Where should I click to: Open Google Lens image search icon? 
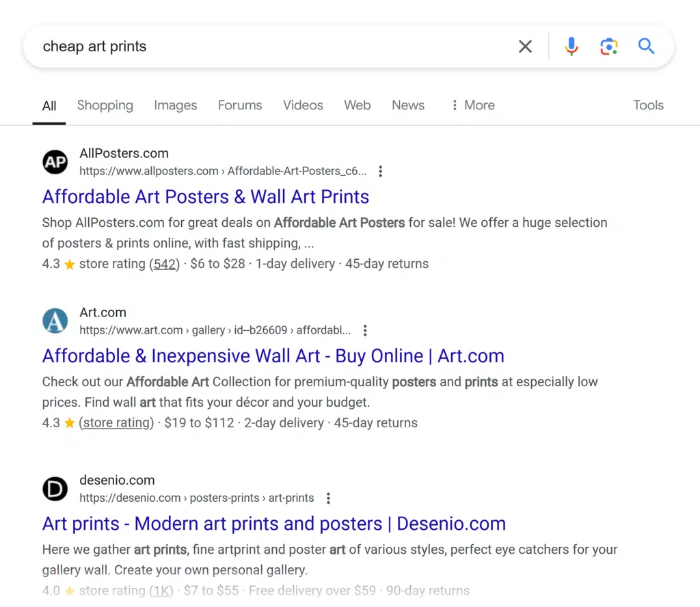tap(608, 46)
